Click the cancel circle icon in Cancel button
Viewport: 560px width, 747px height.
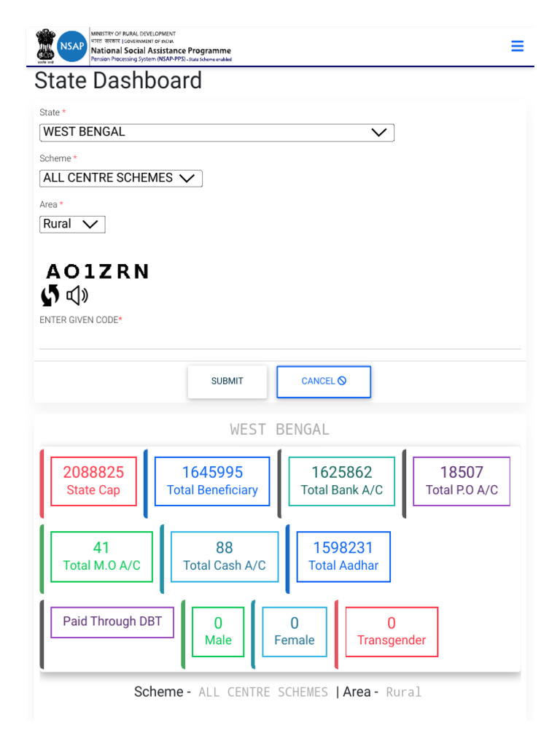click(342, 381)
